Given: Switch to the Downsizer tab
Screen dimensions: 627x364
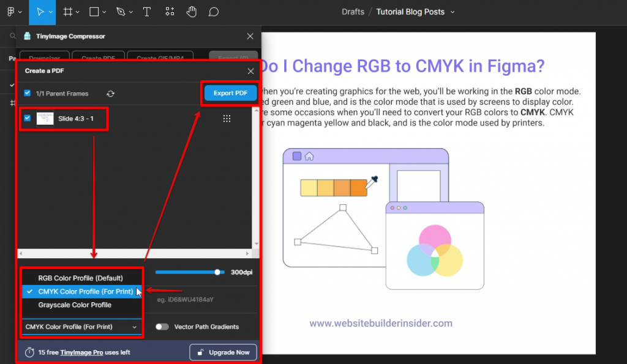Looking at the screenshot, I should tap(43, 57).
